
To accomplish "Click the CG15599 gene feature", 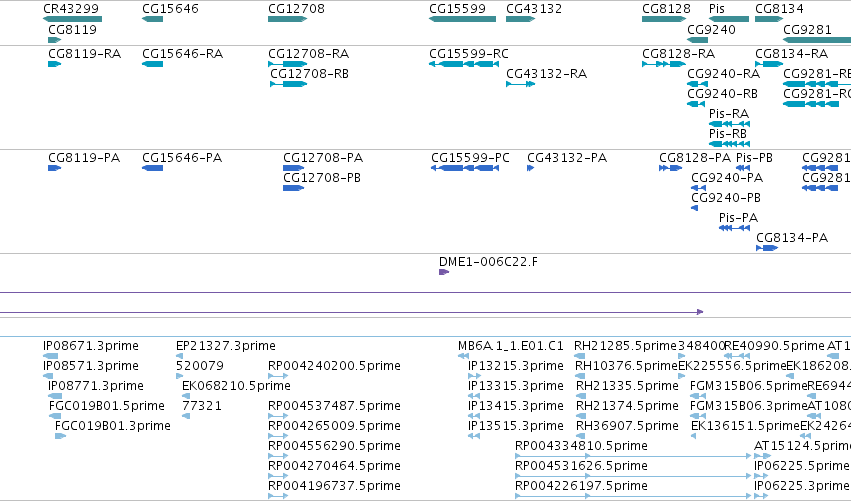I will coord(462,19).
